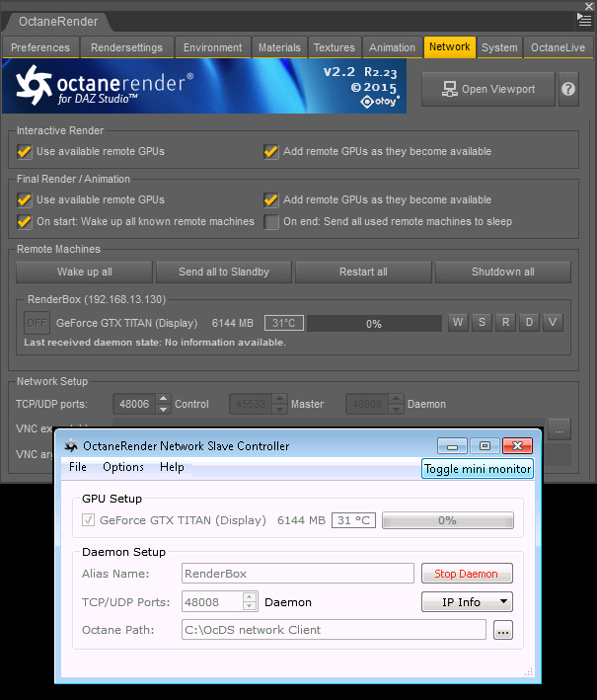This screenshot has height=700, width=597.
Task: Click the Restart all button
Action: [363, 272]
